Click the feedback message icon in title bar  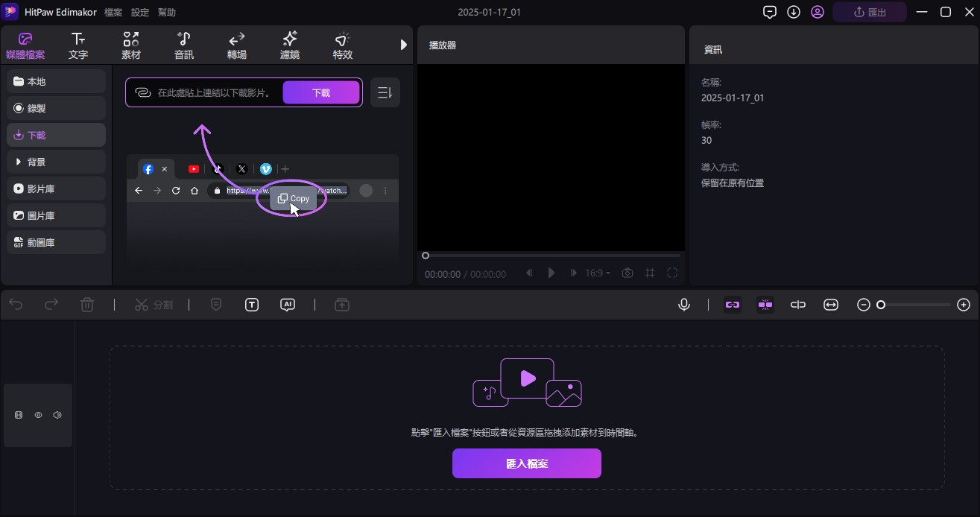(x=770, y=12)
